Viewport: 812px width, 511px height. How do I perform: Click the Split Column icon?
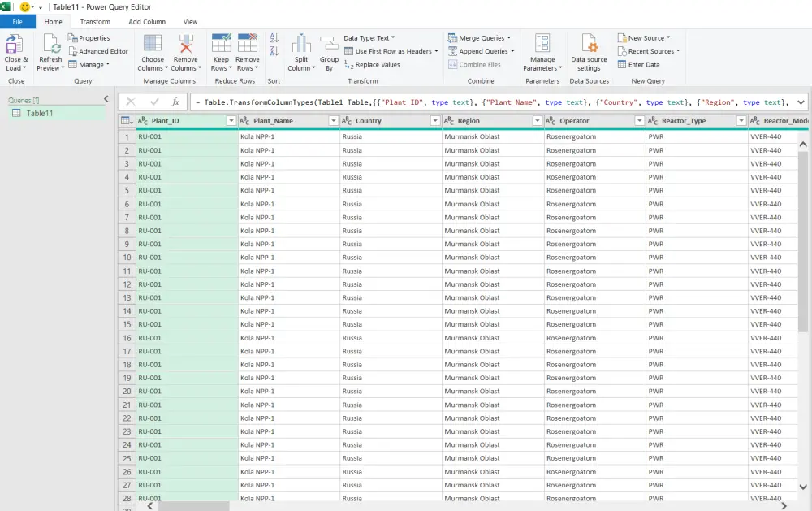point(301,44)
